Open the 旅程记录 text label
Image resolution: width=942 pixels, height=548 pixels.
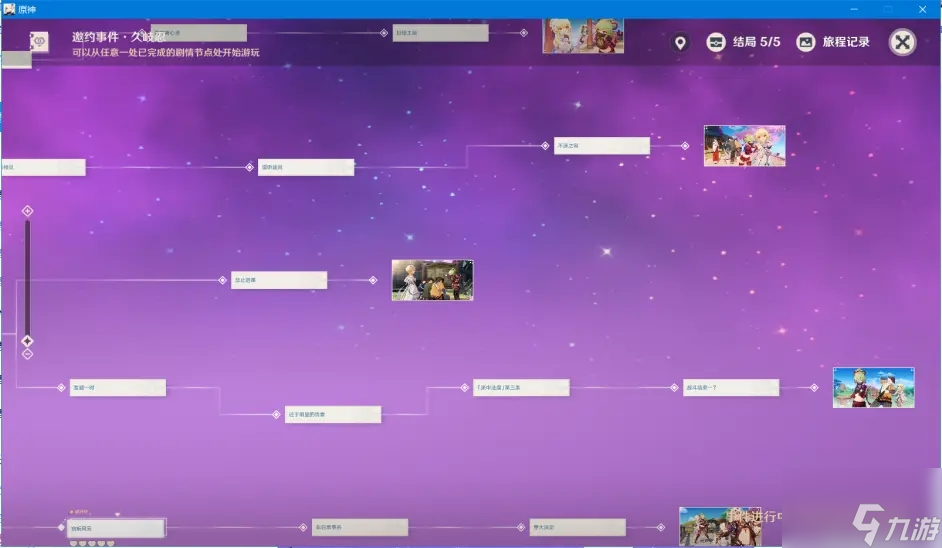point(846,42)
